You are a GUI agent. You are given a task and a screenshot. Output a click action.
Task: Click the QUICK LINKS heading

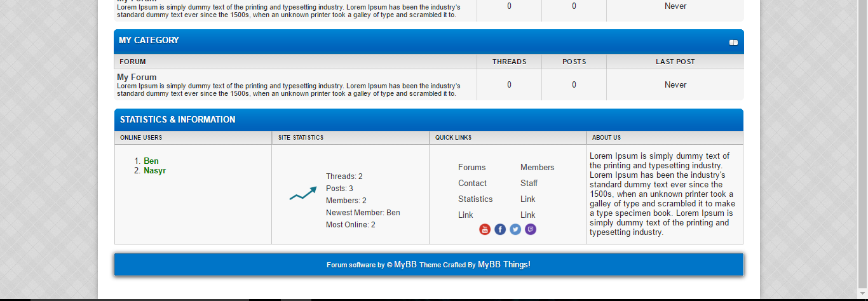pyautogui.click(x=453, y=137)
